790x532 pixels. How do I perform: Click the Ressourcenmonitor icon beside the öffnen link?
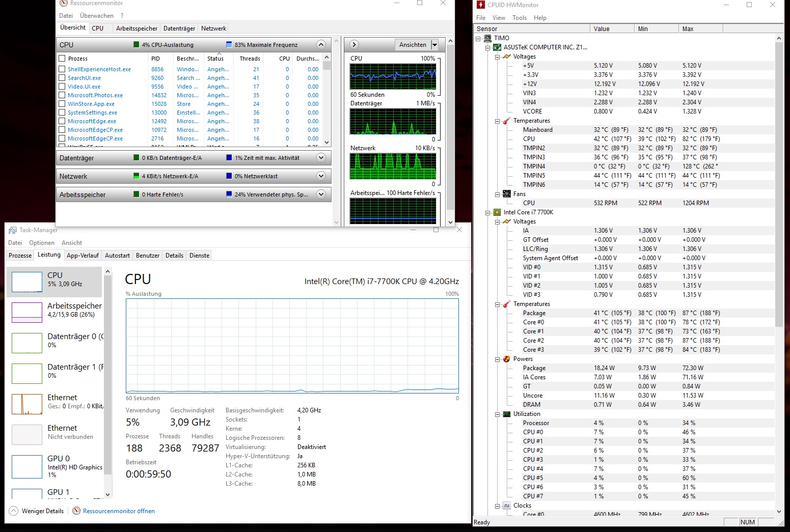[x=76, y=511]
